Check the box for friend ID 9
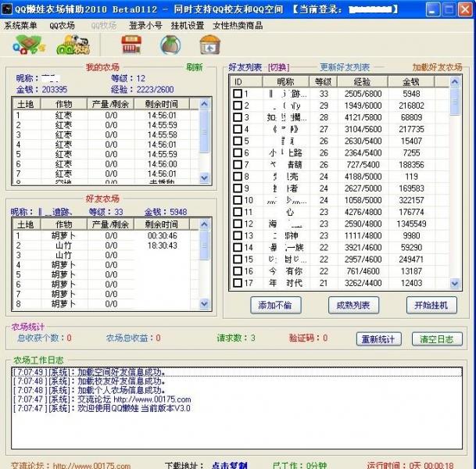The image size is (476, 469). 238,188
